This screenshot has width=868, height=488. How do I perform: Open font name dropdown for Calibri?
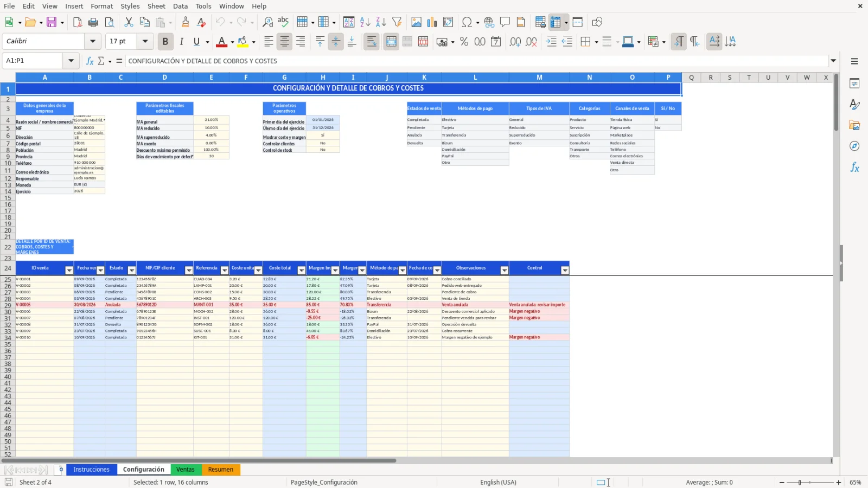coord(93,41)
